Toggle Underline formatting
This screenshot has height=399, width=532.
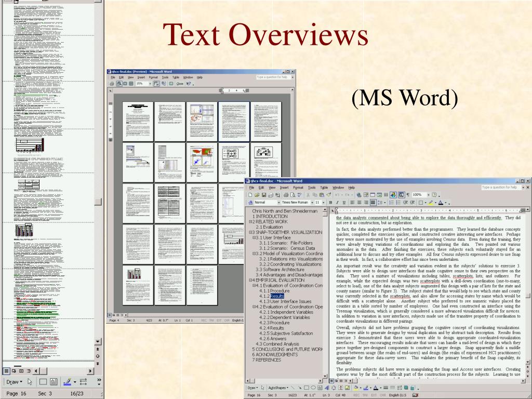click(x=344, y=203)
